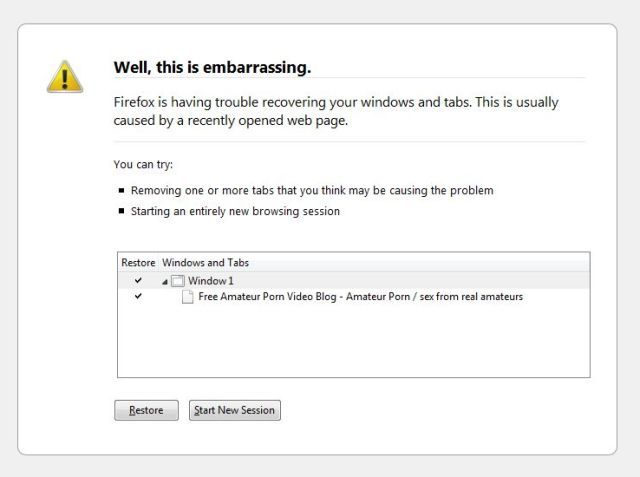Uncheck restore checkmark for the tab under Window 1
Screen dimensions: 640x477
138,297
